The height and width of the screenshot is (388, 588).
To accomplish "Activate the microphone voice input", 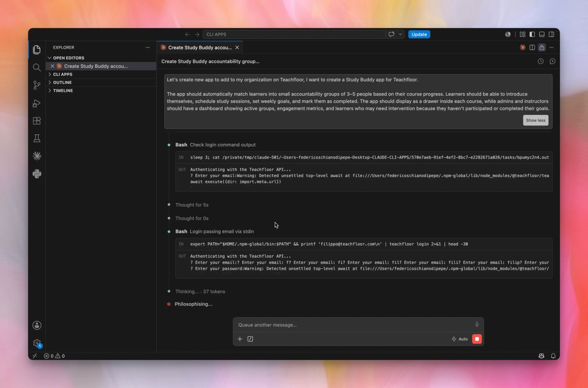I will click(477, 324).
